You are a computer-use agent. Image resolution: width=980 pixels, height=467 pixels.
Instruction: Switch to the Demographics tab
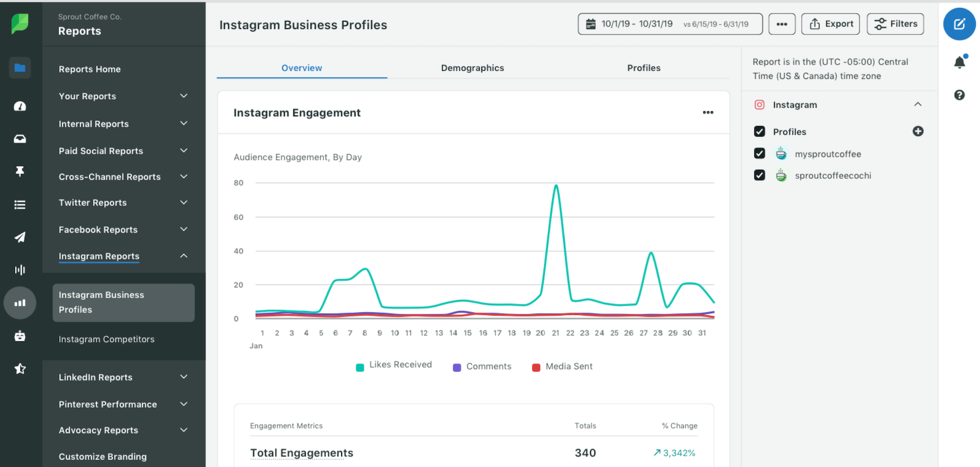click(472, 68)
